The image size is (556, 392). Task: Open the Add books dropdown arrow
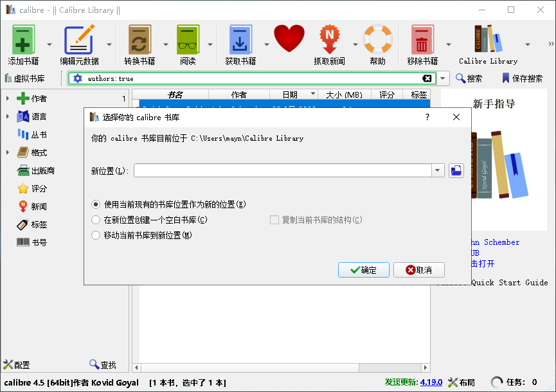[x=49, y=44]
